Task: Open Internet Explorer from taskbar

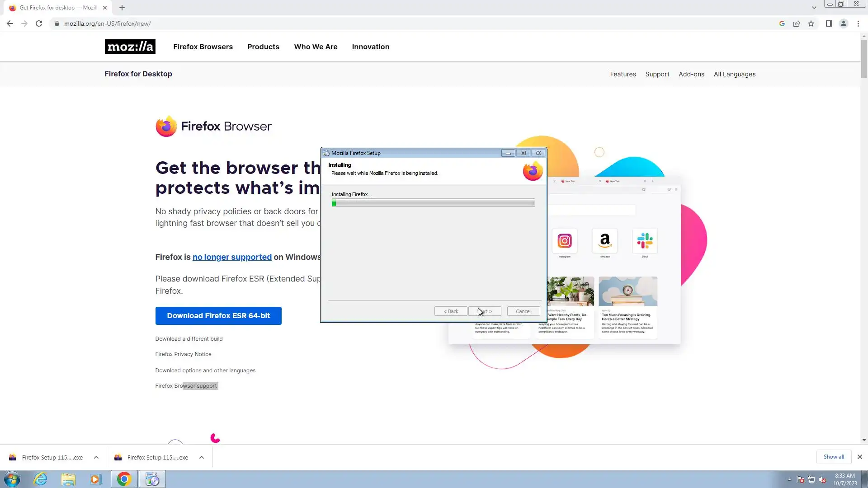Action: [x=41, y=479]
